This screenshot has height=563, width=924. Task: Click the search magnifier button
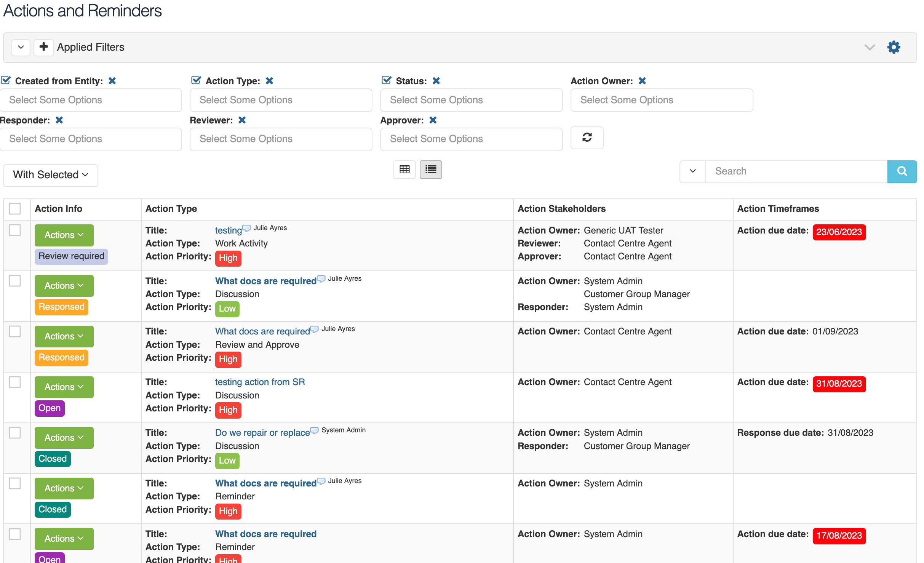902,171
